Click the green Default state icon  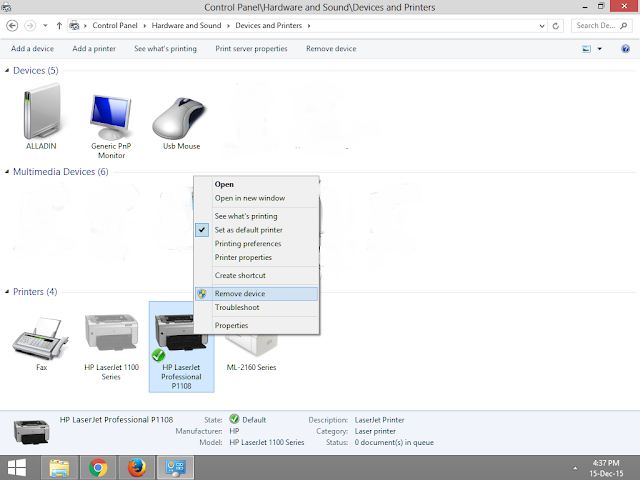(234, 419)
